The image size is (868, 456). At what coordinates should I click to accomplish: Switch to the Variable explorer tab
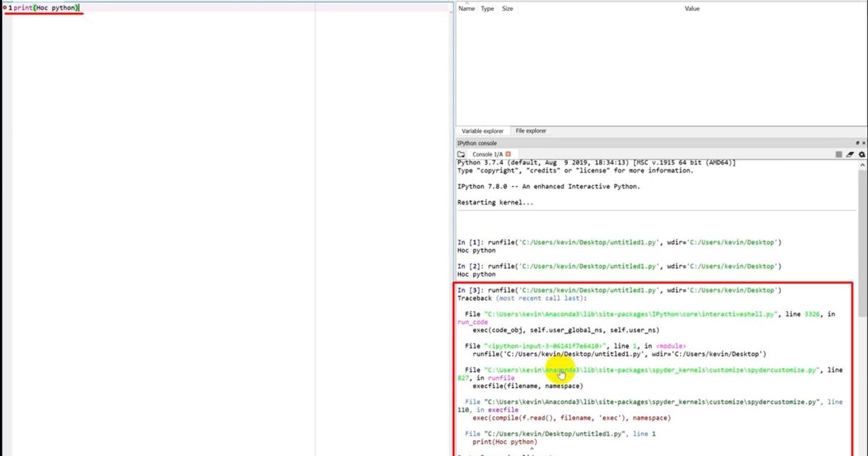pyautogui.click(x=482, y=130)
